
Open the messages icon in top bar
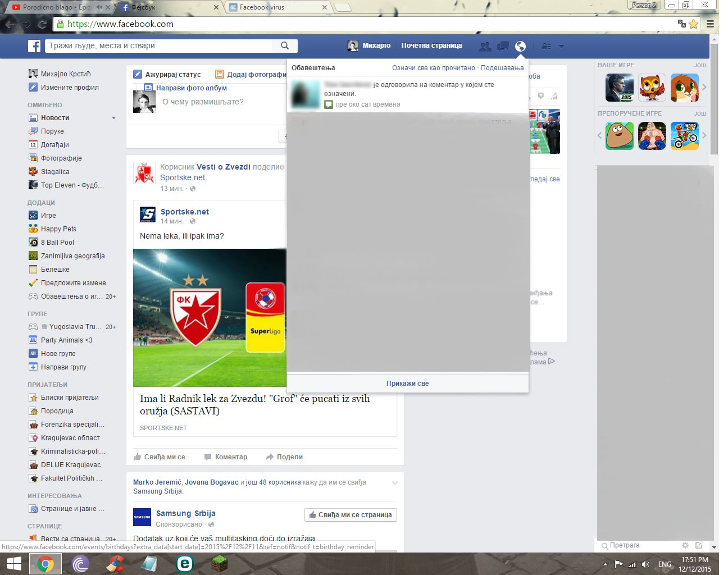click(x=503, y=46)
